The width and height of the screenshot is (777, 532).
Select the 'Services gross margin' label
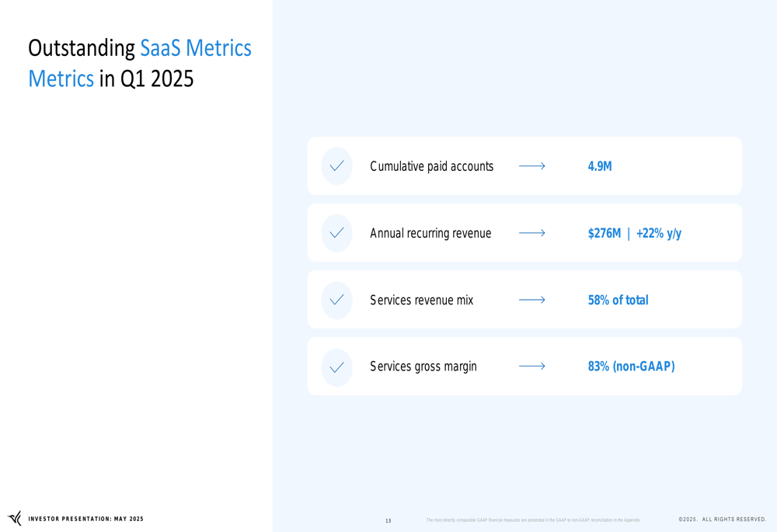pyautogui.click(x=423, y=367)
